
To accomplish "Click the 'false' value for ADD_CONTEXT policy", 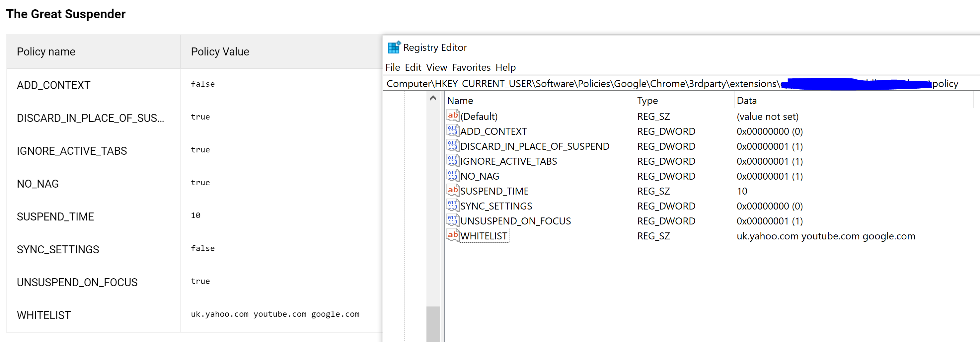I will (203, 84).
